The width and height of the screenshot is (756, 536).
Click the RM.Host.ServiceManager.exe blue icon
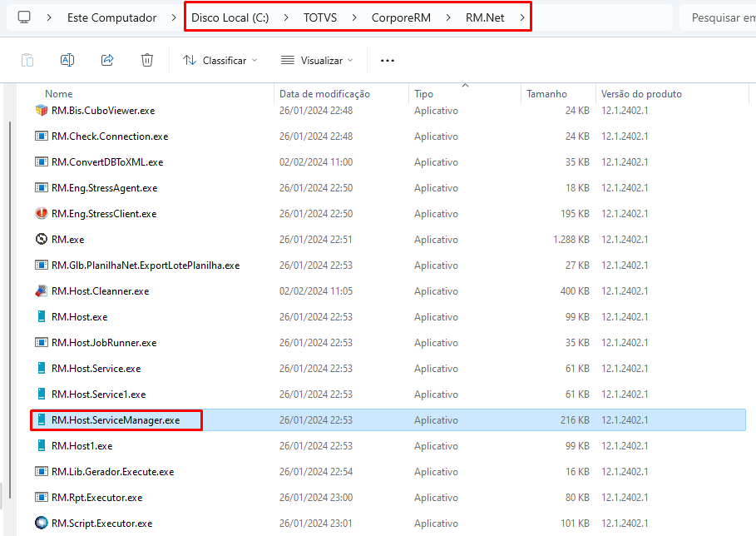(x=42, y=420)
